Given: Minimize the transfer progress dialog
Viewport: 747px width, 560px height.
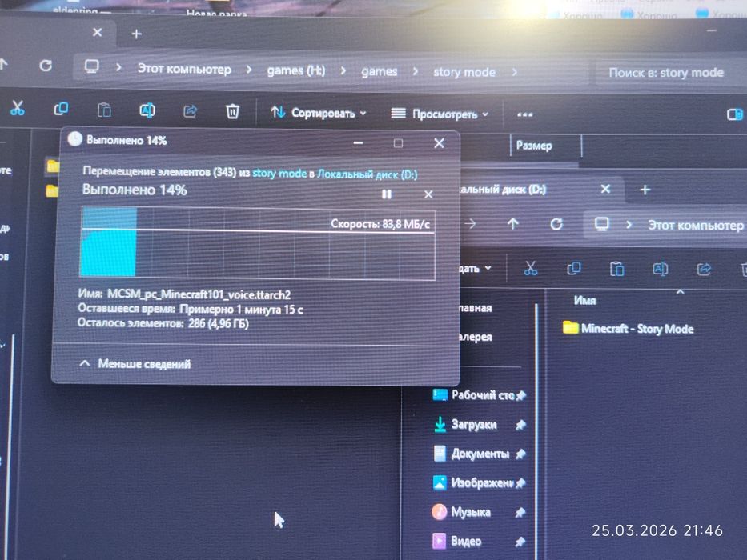Looking at the screenshot, I should point(358,143).
